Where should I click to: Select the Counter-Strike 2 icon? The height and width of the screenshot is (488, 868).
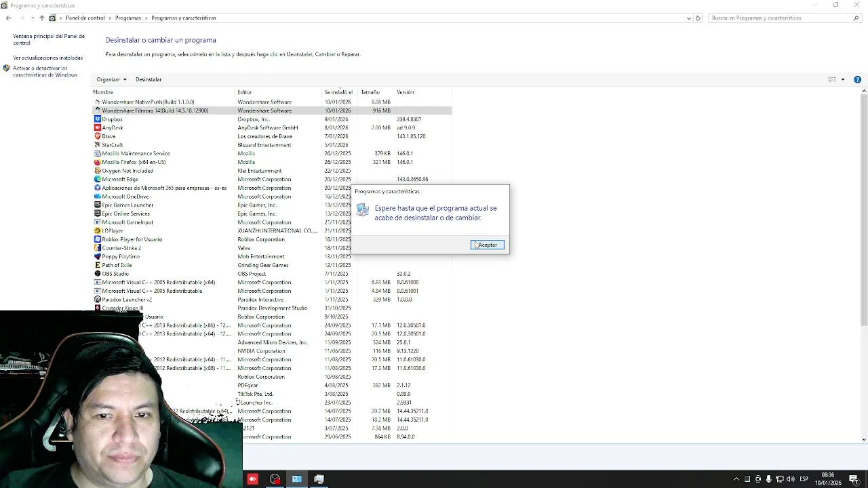(98, 248)
